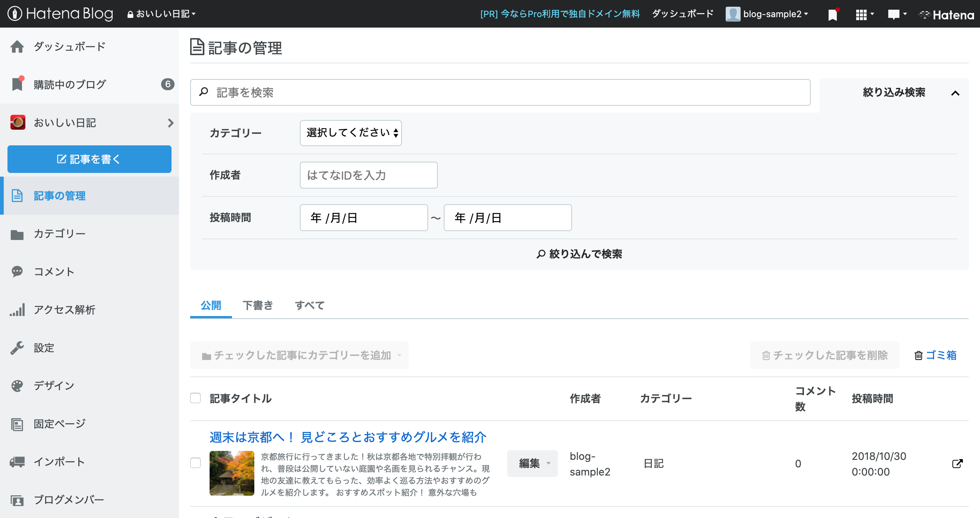
Task: Open the Kyoto article external-link icon
Action: [957, 464]
